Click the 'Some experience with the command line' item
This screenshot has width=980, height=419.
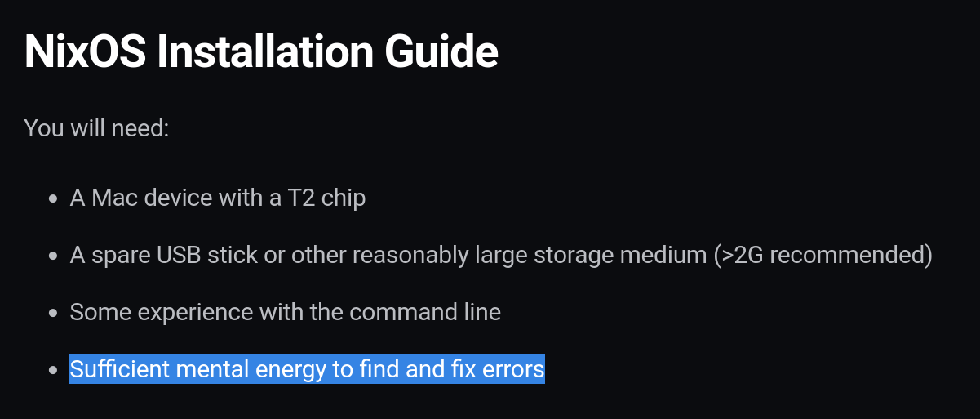[285, 312]
